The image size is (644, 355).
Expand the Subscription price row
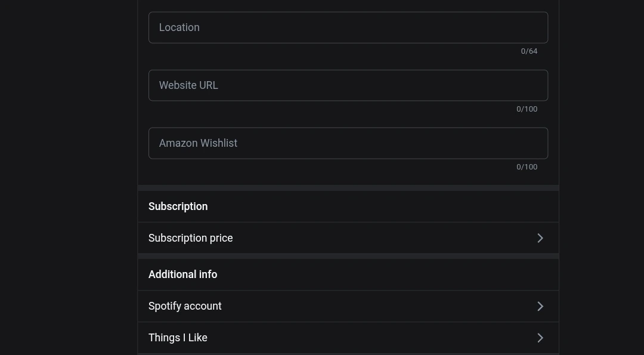point(348,238)
